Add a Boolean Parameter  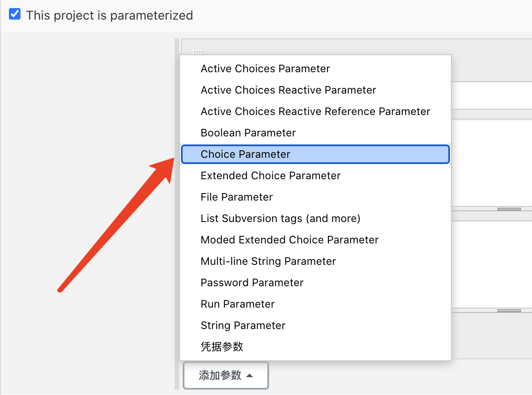[x=248, y=133]
